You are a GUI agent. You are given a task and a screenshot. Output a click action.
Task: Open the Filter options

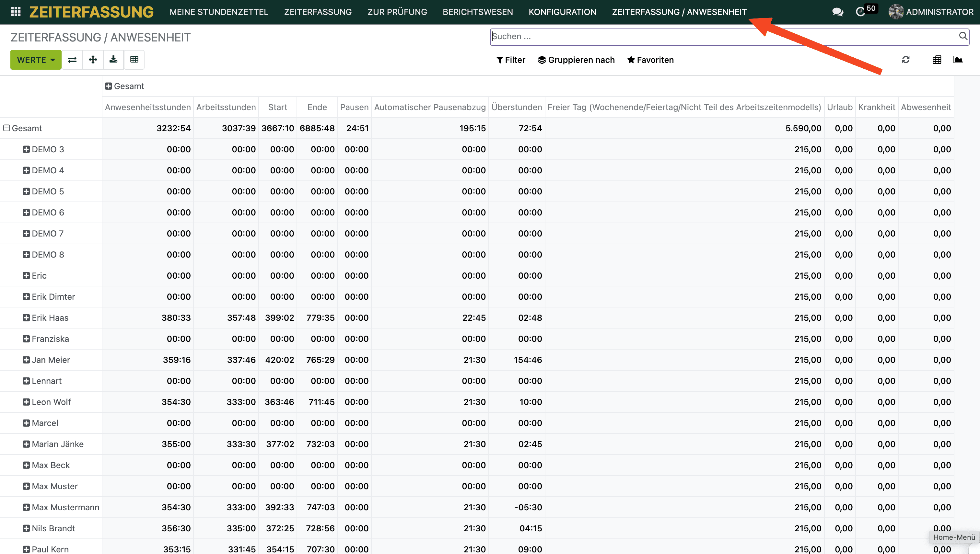click(x=510, y=60)
